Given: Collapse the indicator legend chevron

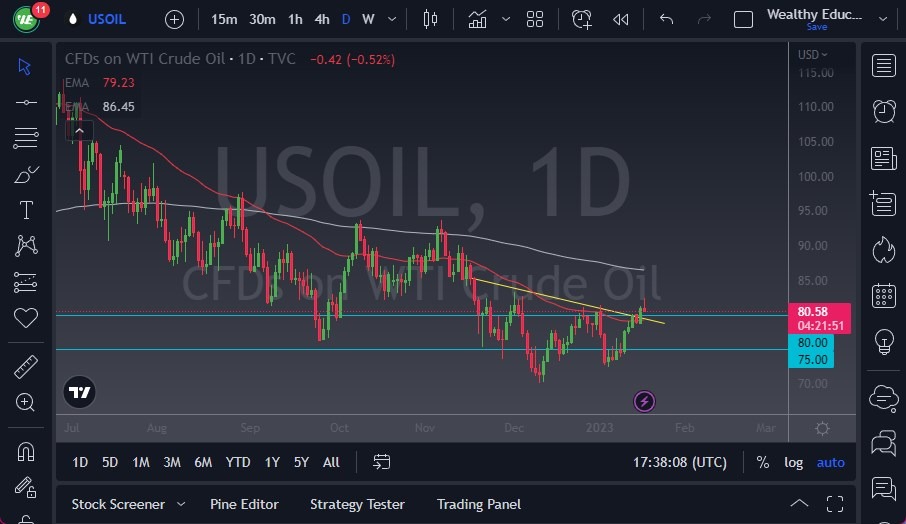Looking at the screenshot, I should [x=79, y=129].
